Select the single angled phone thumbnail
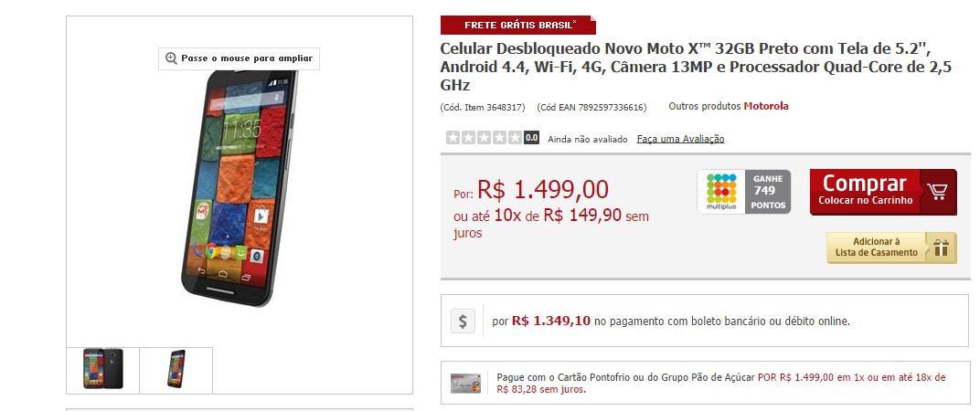The image size is (980, 411). coord(176,368)
